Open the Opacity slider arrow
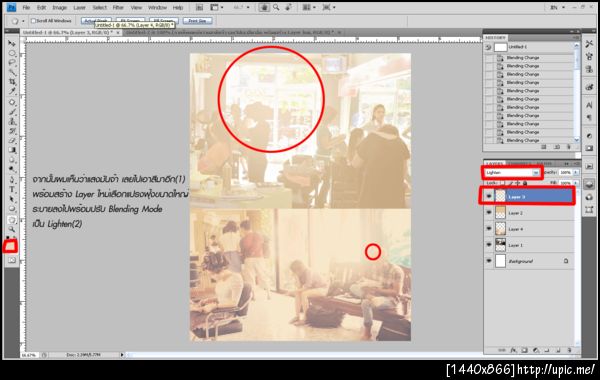This screenshot has height=380, width=600. pos(575,173)
